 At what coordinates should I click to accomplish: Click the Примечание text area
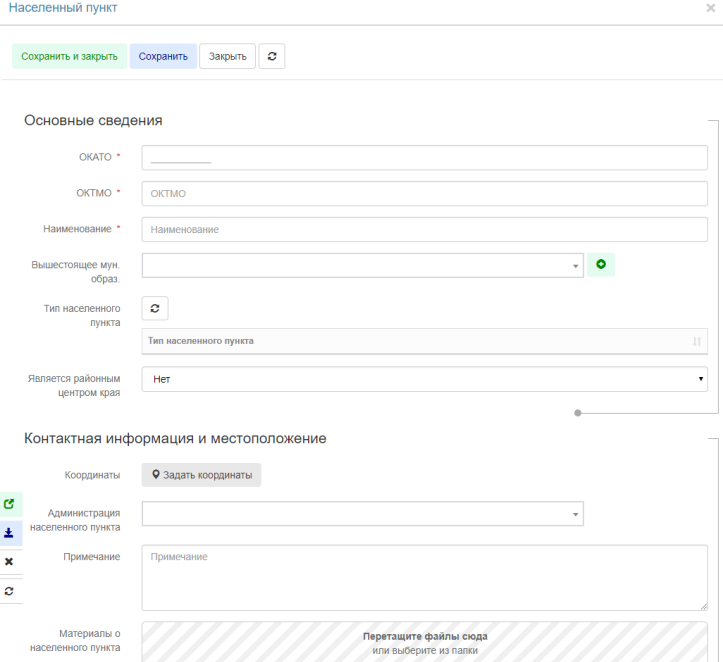click(x=424, y=577)
